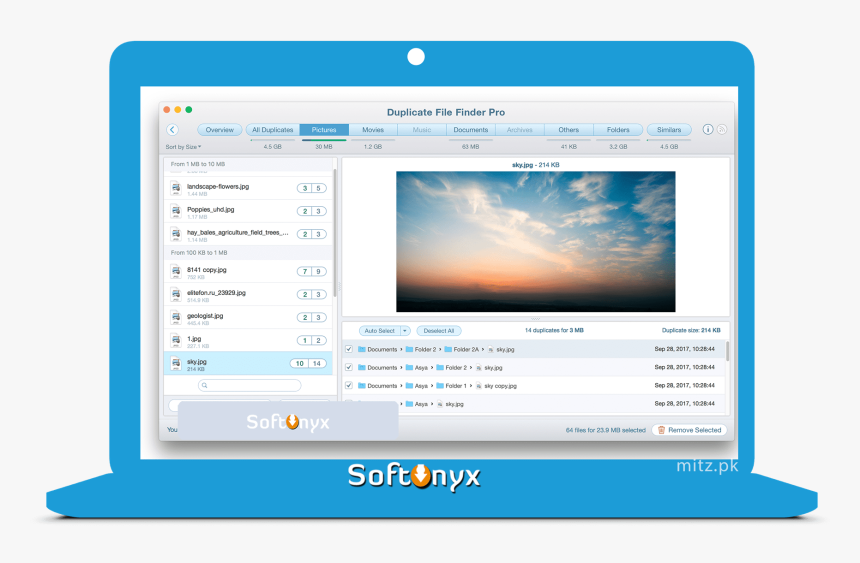The width and height of the screenshot is (860, 563).
Task: Select Poppies_uhd.jpg in the list
Action: [248, 211]
